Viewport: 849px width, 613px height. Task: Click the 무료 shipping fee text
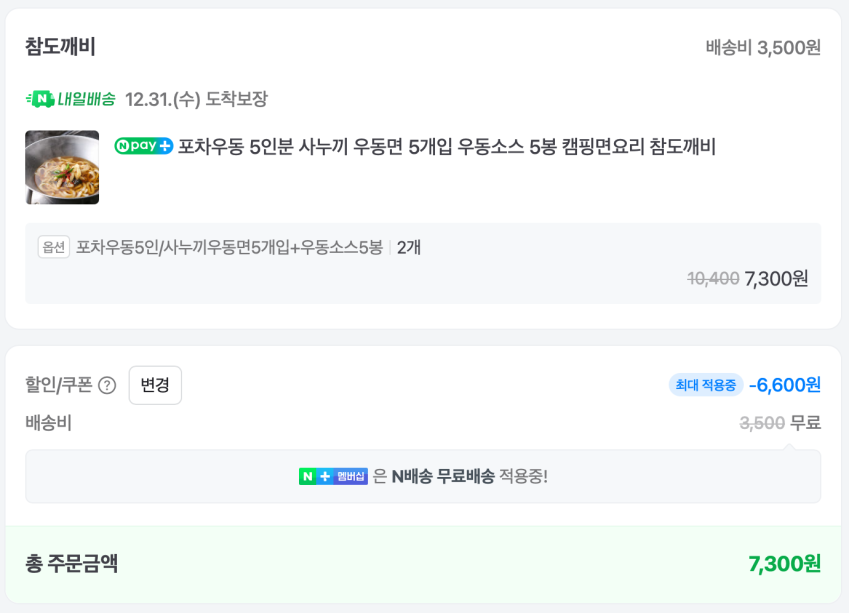click(805, 423)
